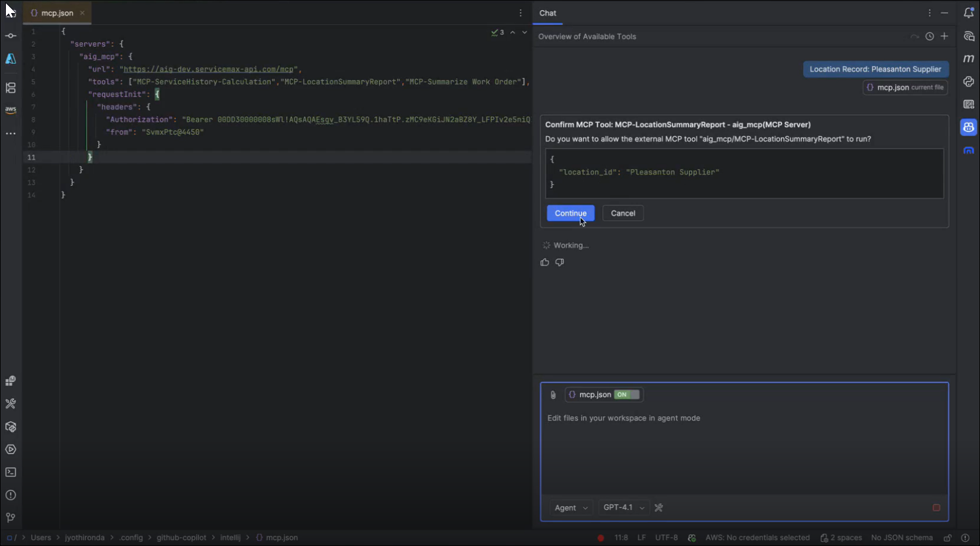
Task: Close the mcp.json editor tab
Action: tap(82, 13)
